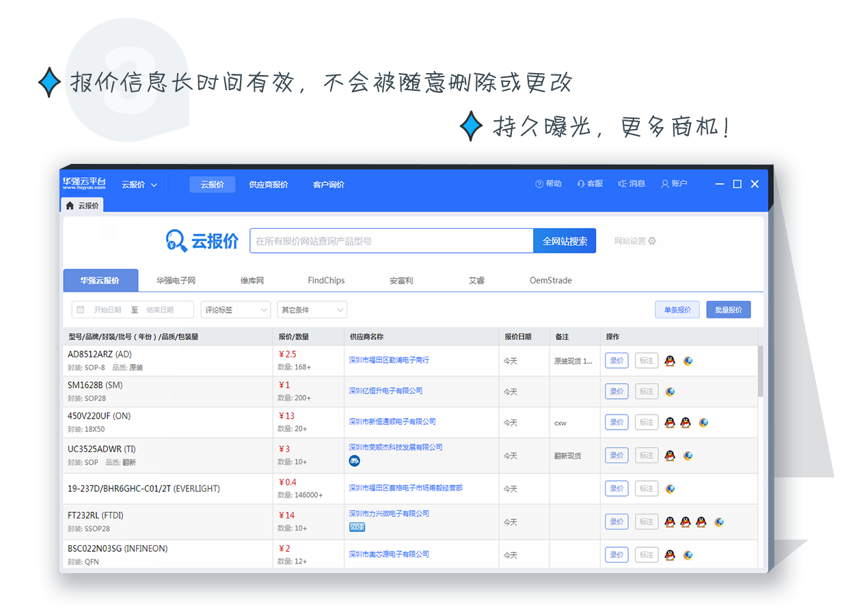Expand the 云报价 module dropdown beside logo
This screenshot has width=868, height=612.
pos(139,184)
